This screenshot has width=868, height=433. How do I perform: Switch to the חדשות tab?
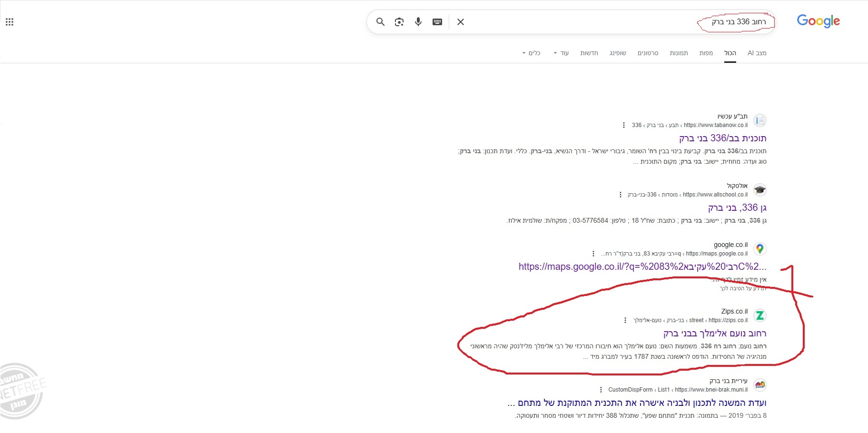coord(589,53)
